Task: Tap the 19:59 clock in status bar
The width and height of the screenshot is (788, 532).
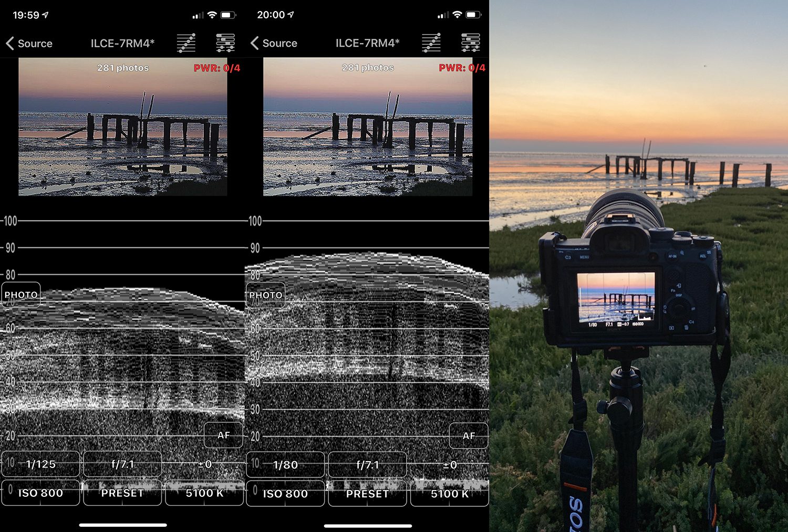Action: [x=26, y=15]
